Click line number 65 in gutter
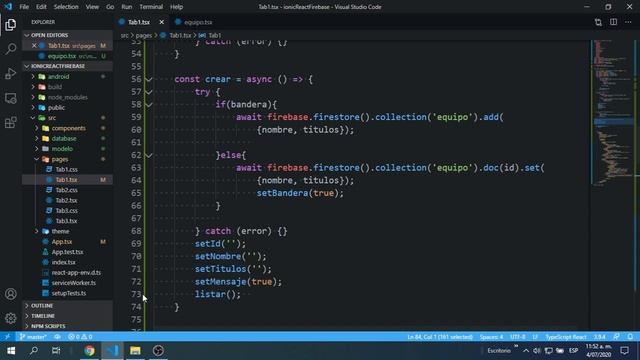 click(x=136, y=193)
